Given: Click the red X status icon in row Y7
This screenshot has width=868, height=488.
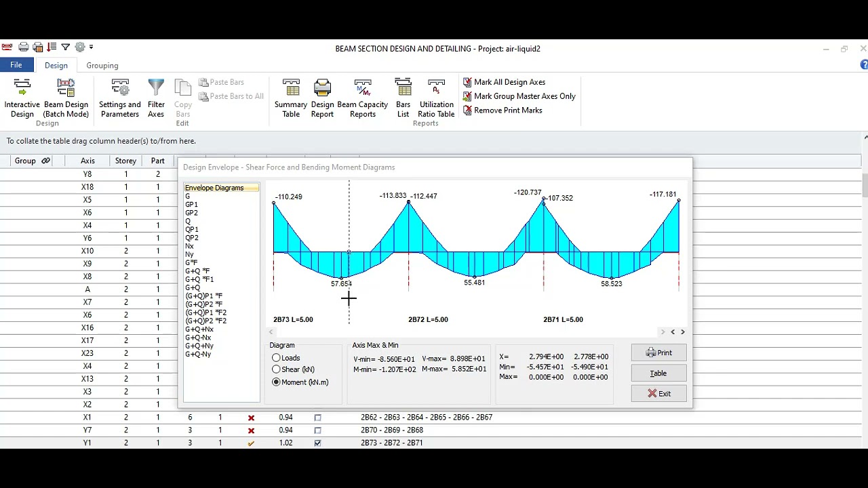Looking at the screenshot, I should pos(251,431).
